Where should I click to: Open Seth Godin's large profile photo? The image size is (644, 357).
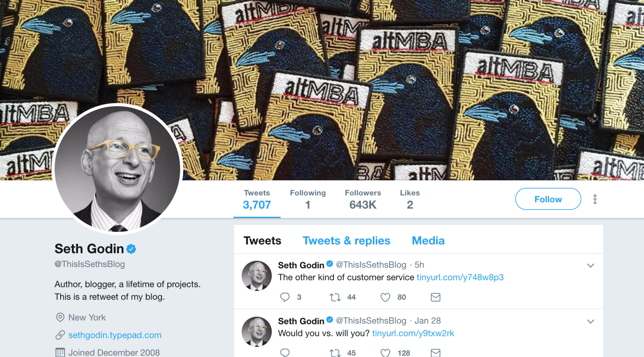click(117, 169)
